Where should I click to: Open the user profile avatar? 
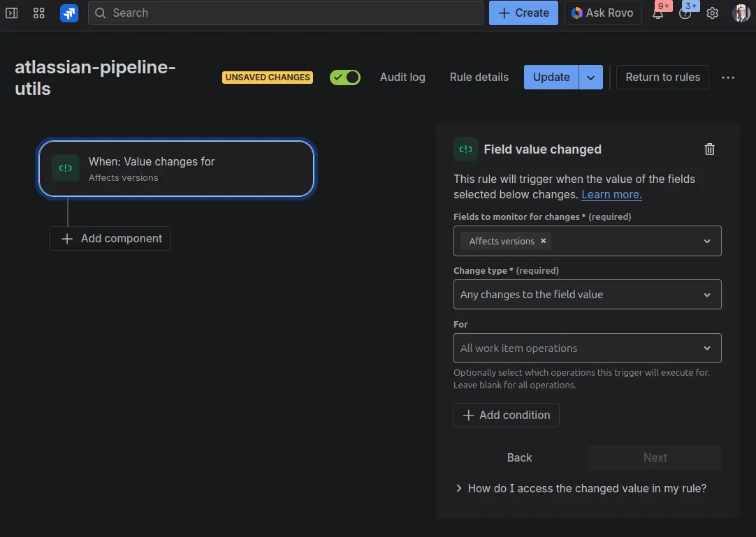(x=741, y=13)
